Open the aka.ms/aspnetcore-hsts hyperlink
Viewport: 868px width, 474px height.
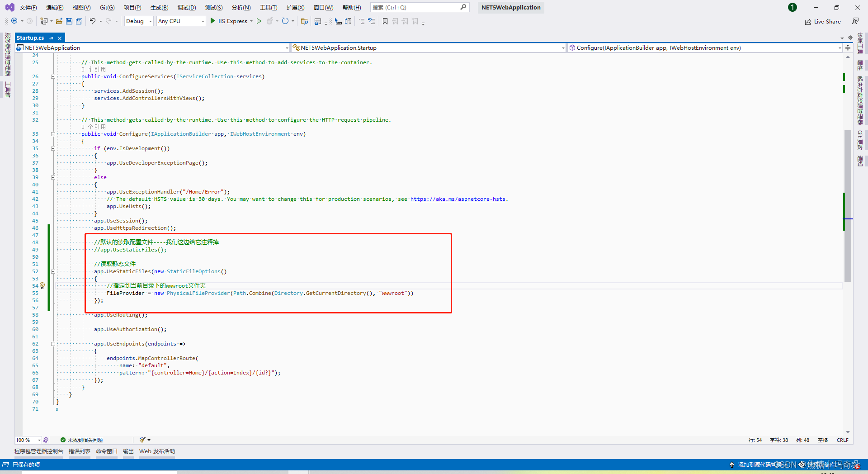(x=458, y=199)
